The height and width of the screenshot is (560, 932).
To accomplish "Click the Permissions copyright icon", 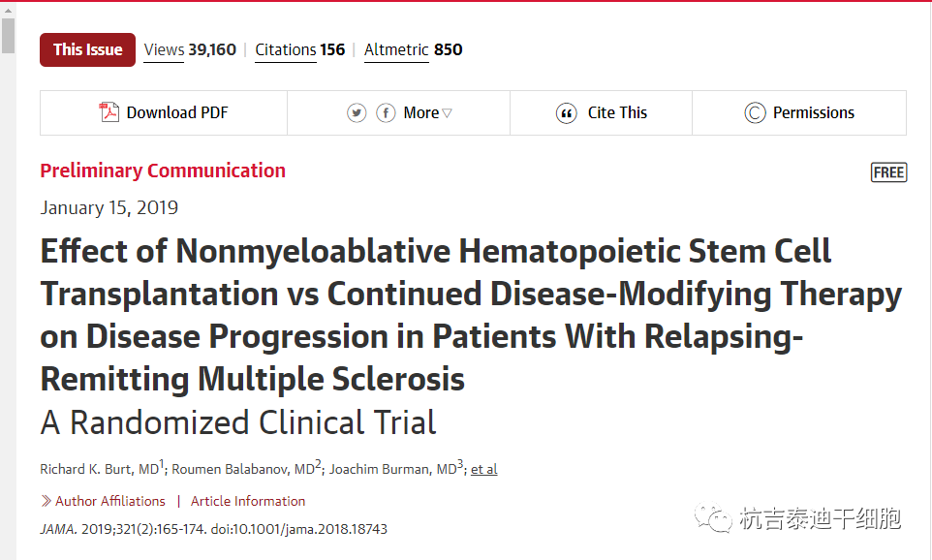I will pyautogui.click(x=755, y=113).
